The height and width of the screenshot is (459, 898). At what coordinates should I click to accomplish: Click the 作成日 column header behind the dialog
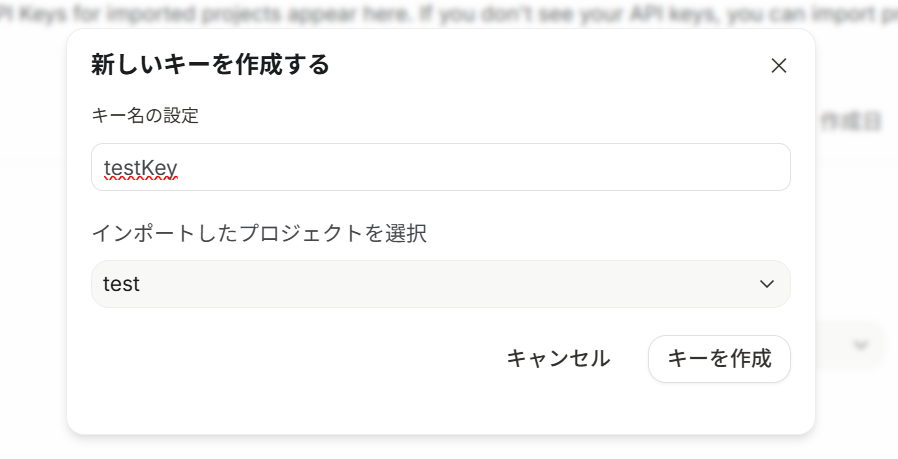click(851, 122)
